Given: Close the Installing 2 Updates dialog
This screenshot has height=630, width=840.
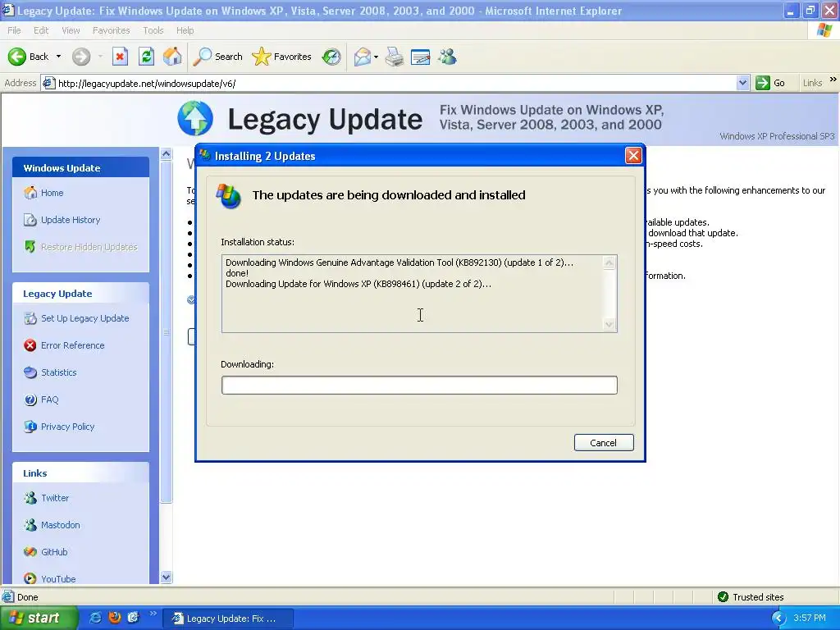Looking at the screenshot, I should point(633,156).
